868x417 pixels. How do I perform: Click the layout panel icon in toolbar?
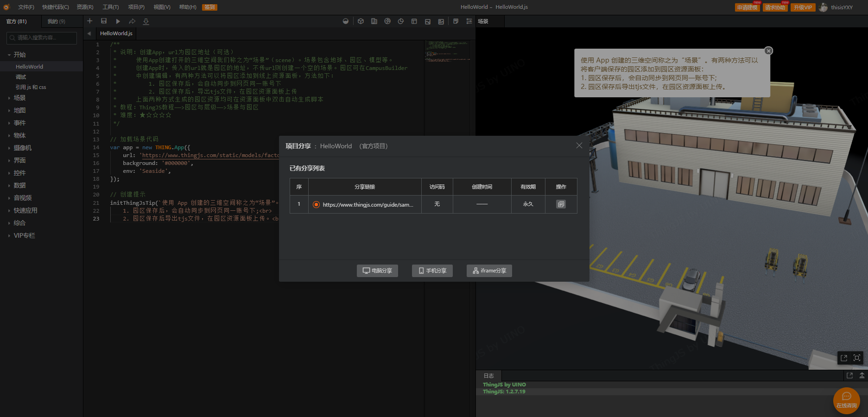pyautogui.click(x=414, y=21)
